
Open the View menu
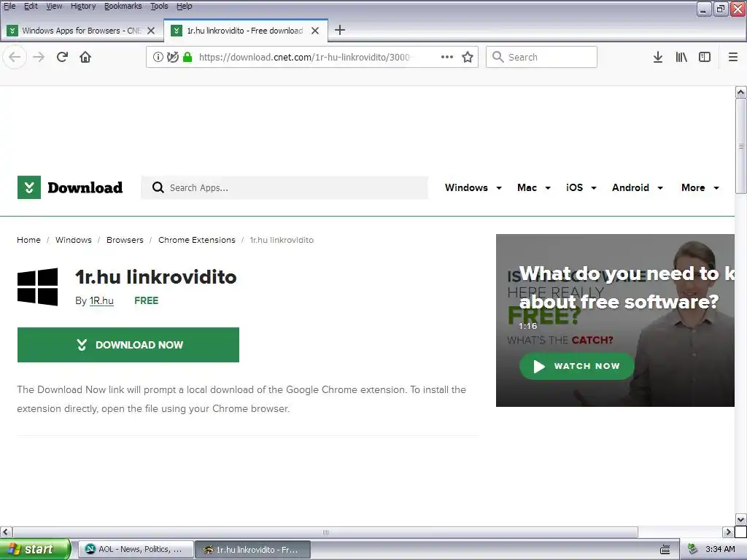(x=54, y=6)
